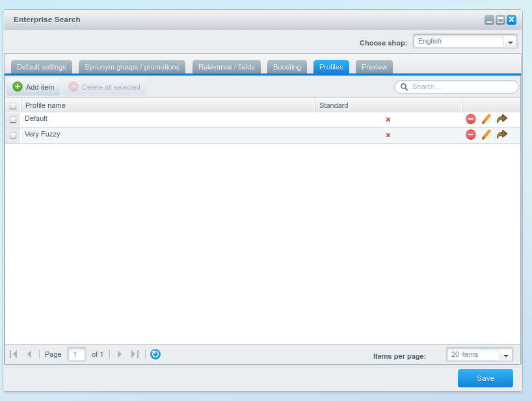Reload the profile list with refresh icon
532x401 pixels.
[x=155, y=354]
